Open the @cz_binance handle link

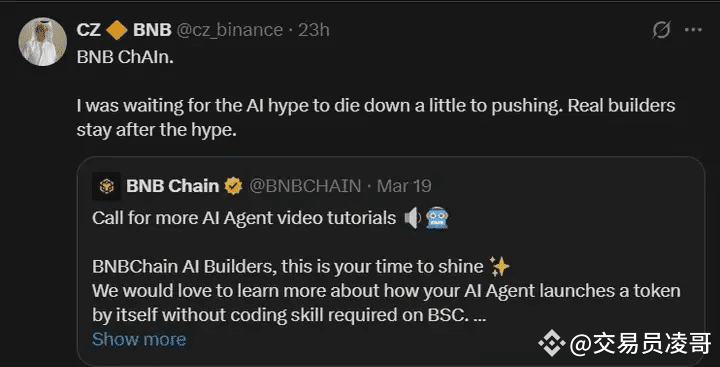point(230,30)
